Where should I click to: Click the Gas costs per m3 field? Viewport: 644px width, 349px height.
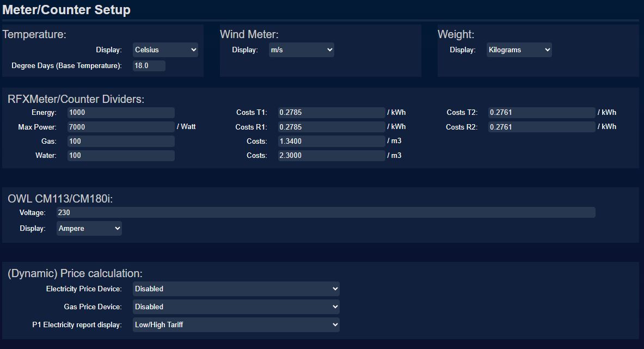(331, 141)
